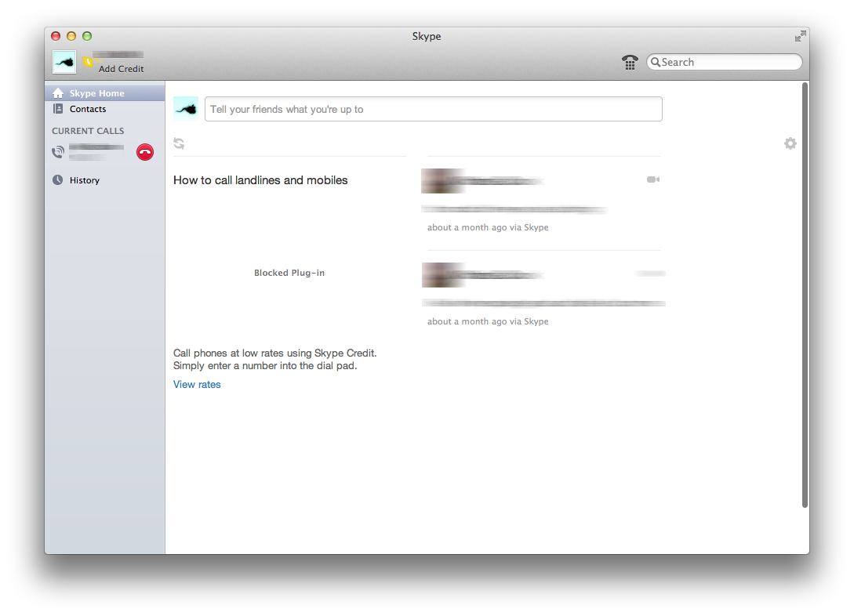Click the History clock icon
This screenshot has width=854, height=616.
pyautogui.click(x=58, y=180)
